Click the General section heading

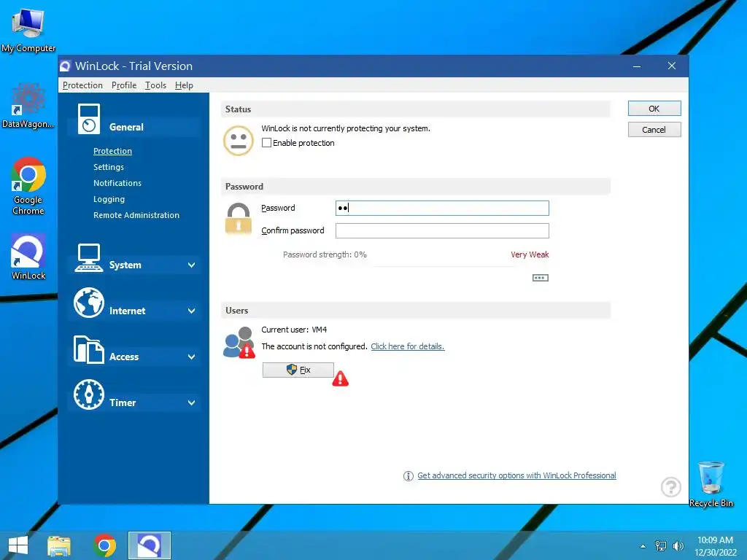point(126,127)
